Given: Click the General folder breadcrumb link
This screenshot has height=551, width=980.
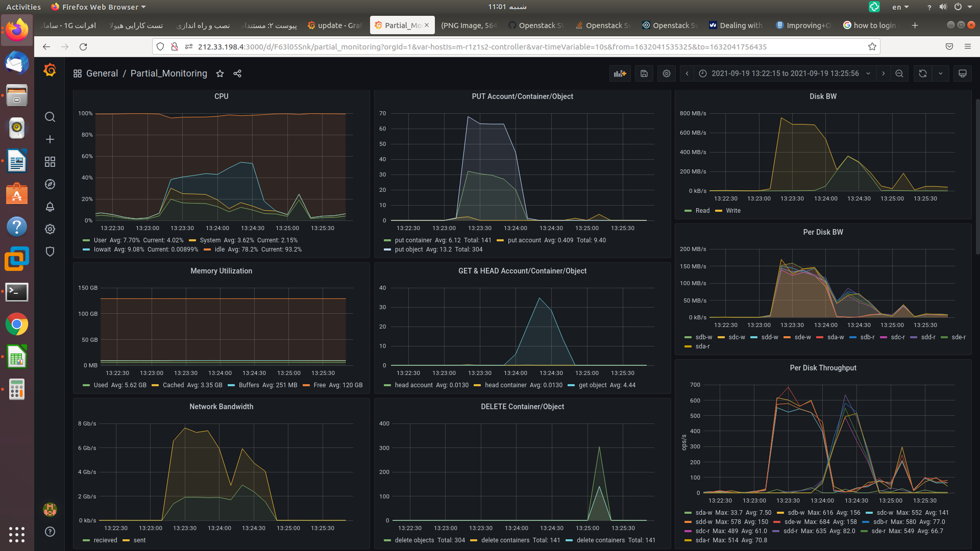Looking at the screenshot, I should pyautogui.click(x=102, y=73).
